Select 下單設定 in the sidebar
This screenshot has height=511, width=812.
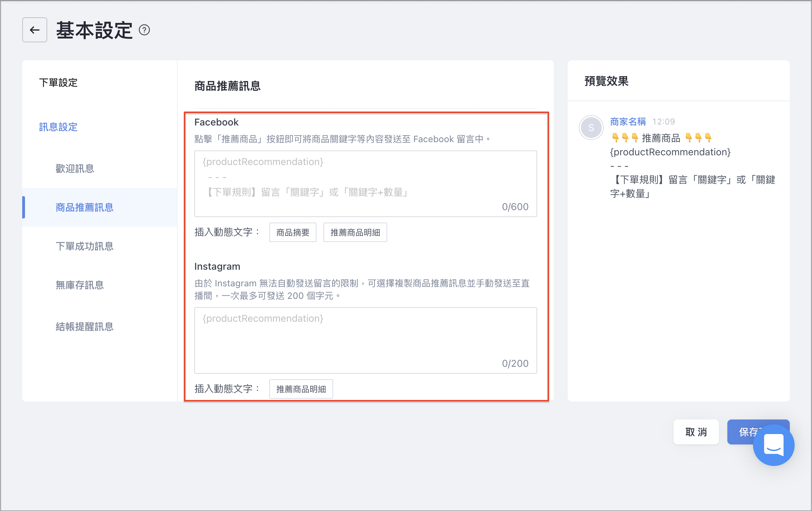click(x=58, y=83)
